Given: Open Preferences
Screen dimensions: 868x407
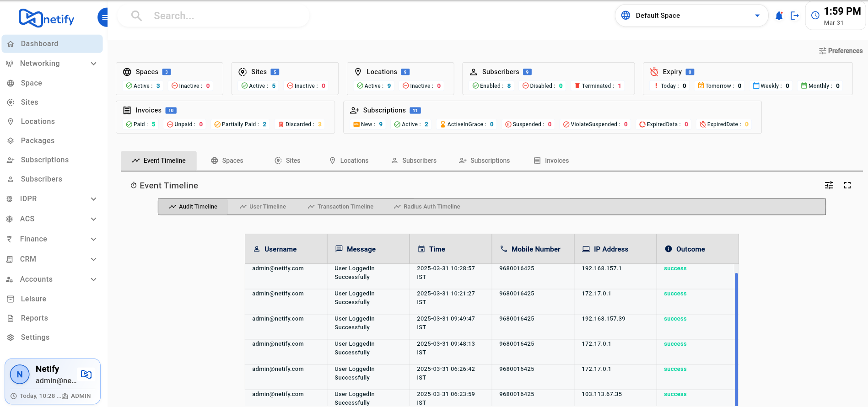Looking at the screenshot, I should (x=841, y=51).
